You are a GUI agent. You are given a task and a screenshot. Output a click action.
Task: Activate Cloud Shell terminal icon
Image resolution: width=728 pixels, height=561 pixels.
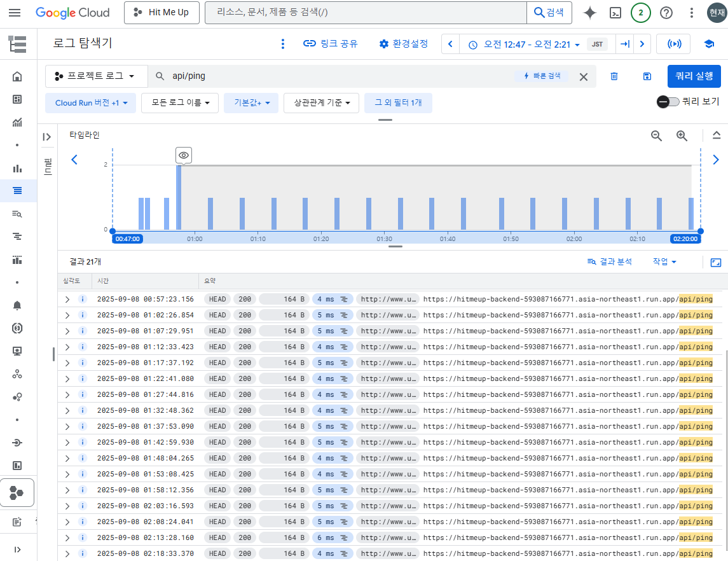[x=615, y=13]
